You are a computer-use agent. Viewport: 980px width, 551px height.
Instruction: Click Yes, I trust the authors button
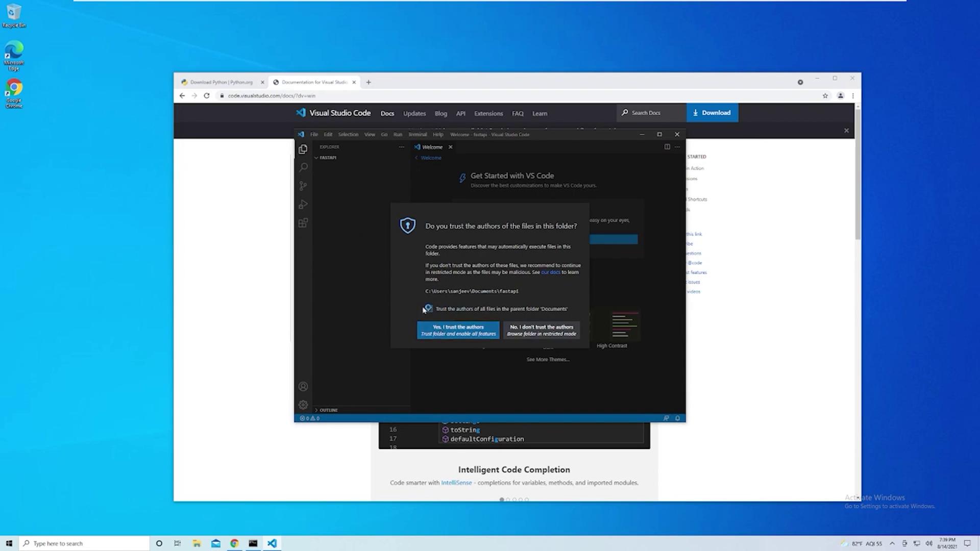click(x=458, y=330)
